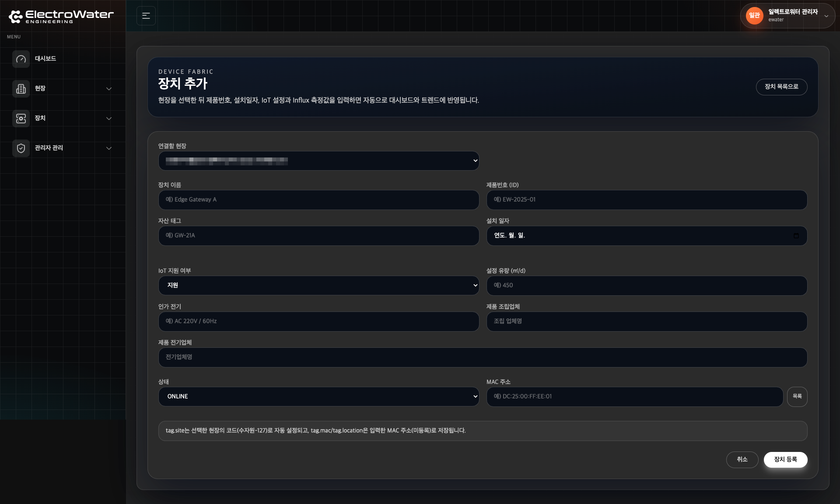Click the 장치 device icon

point(21,119)
